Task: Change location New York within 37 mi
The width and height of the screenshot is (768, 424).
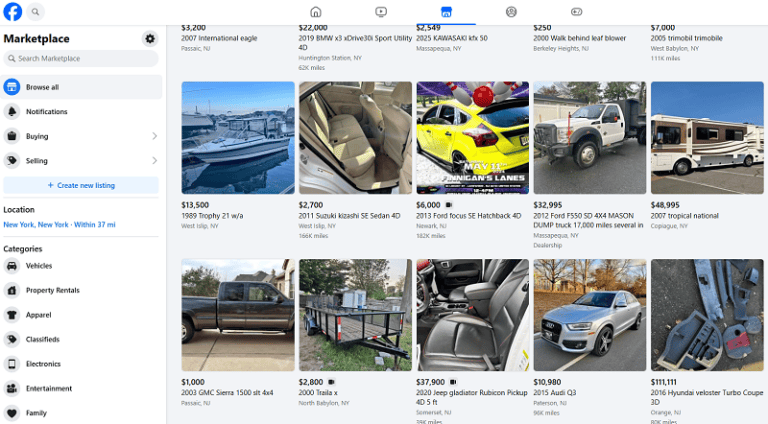Action: coord(59,225)
